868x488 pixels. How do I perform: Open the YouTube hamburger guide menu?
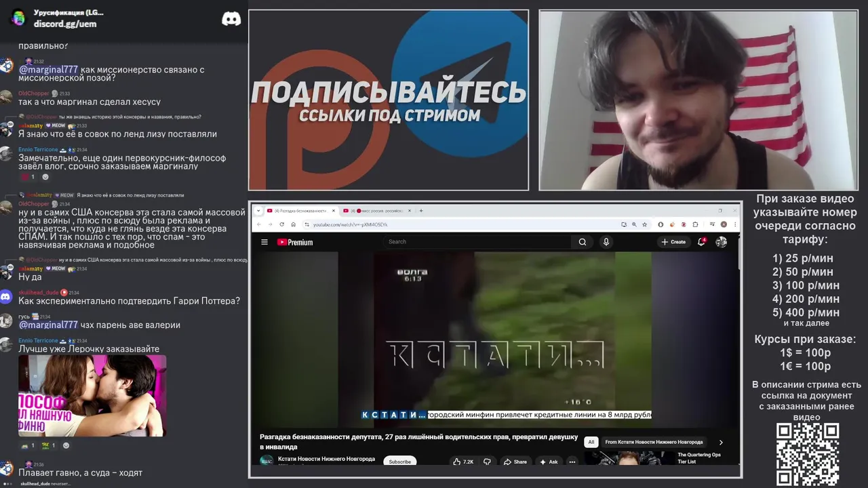[x=264, y=242]
